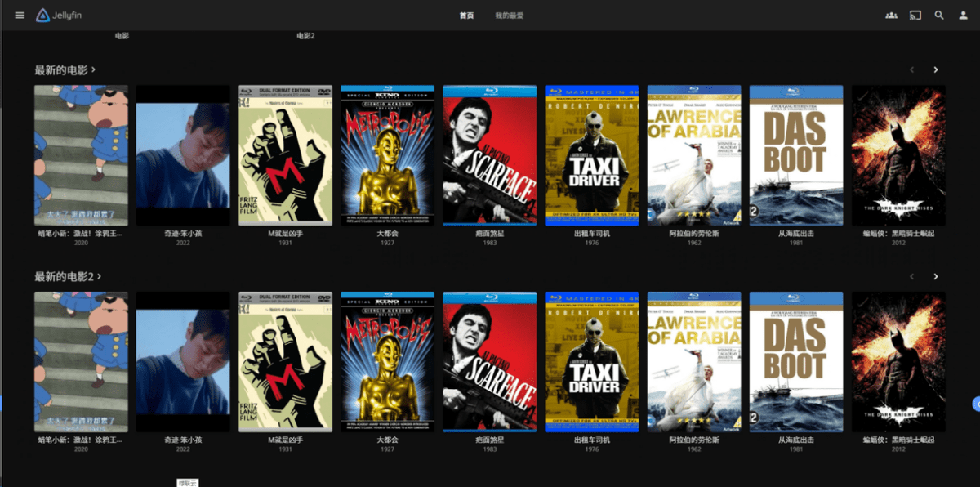Screen dimensions: 980x487
Task: Click the Jellyfin logo icon
Action: (x=43, y=16)
